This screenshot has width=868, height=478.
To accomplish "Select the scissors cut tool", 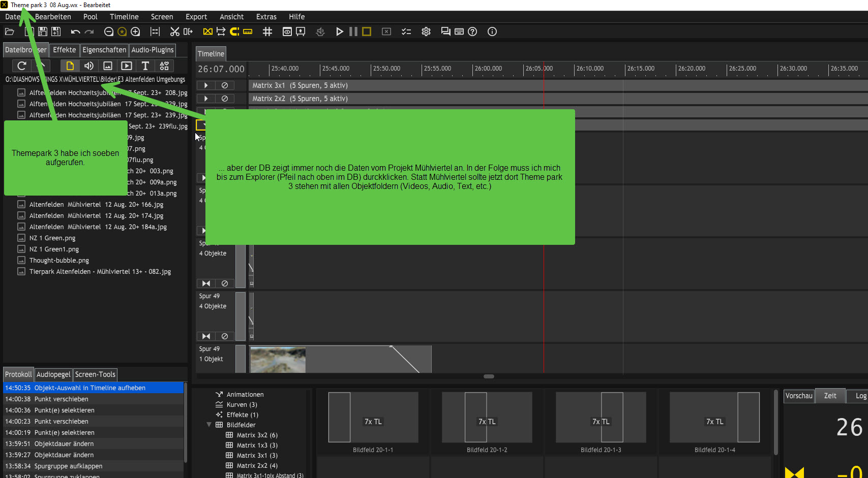I will (175, 31).
